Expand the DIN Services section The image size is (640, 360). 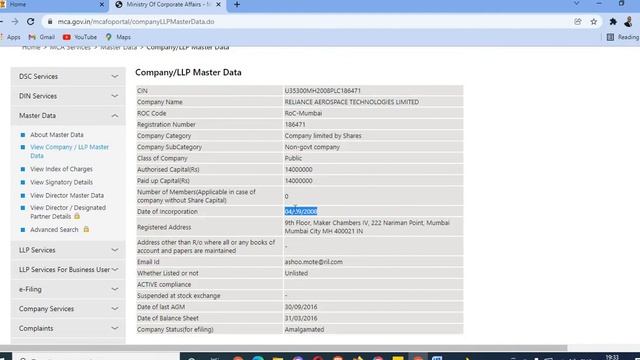[x=68, y=96]
